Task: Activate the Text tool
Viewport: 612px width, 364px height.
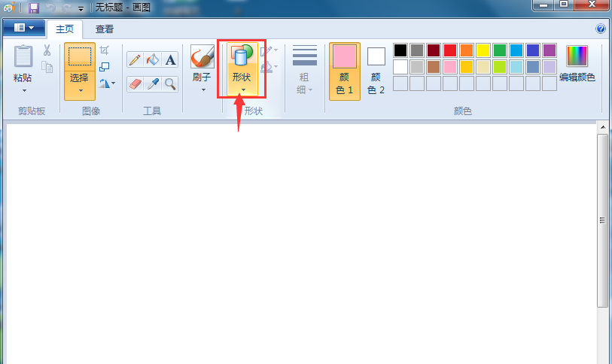Action: click(170, 60)
